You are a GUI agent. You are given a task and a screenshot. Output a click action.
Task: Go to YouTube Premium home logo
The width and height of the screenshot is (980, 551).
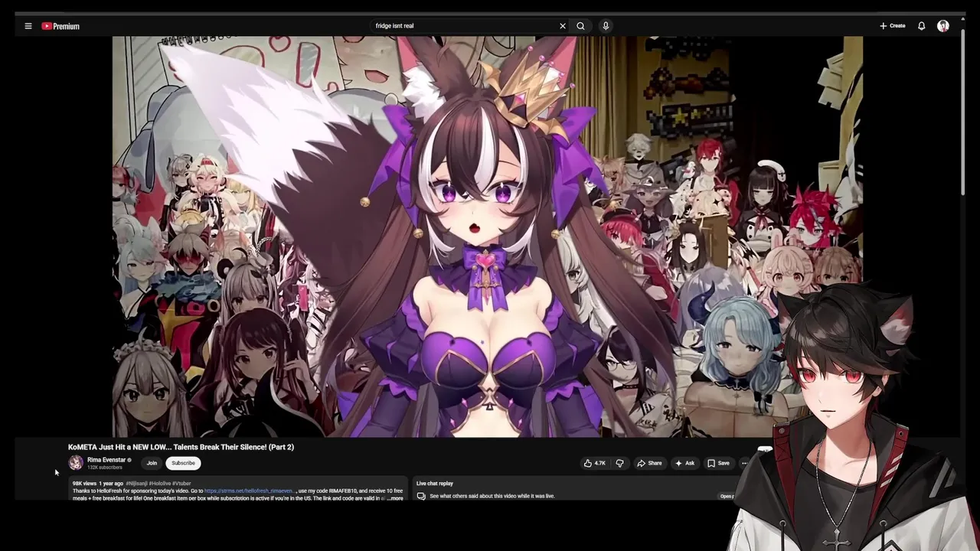coord(60,26)
